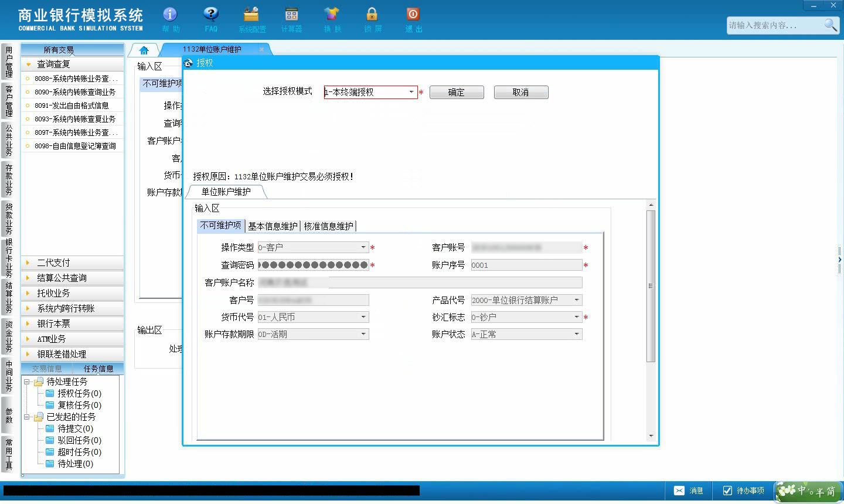Image resolution: width=844 pixels, height=504 pixels.
Task: Click the 待办事项 to-do icon
Action: coord(727,491)
